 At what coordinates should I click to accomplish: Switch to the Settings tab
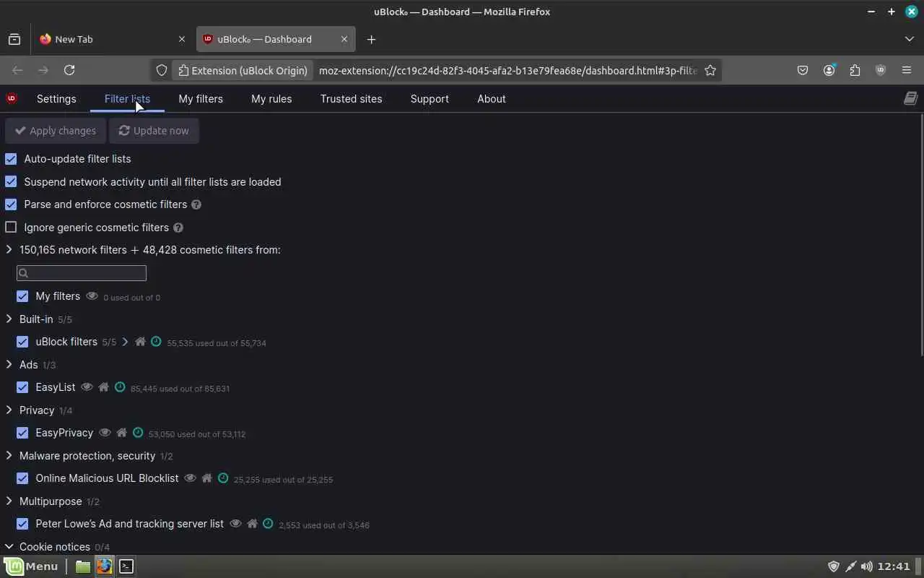click(56, 99)
